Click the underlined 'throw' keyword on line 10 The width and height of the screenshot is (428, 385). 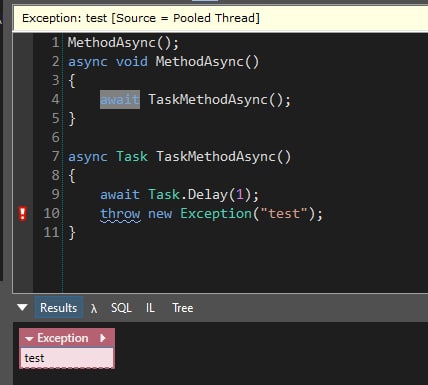[x=120, y=214]
